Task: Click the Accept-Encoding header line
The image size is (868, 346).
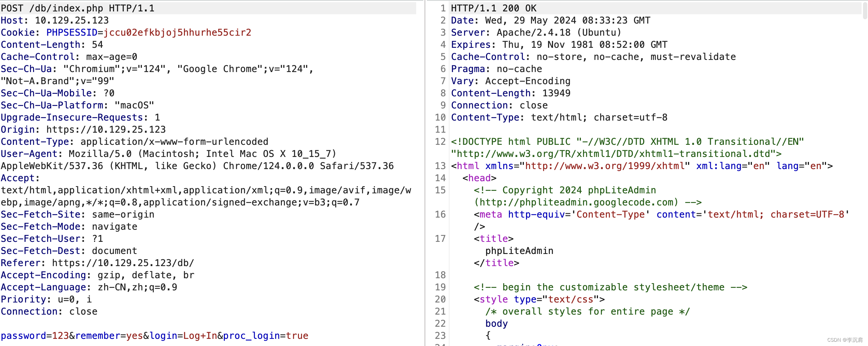Action: coord(97,275)
